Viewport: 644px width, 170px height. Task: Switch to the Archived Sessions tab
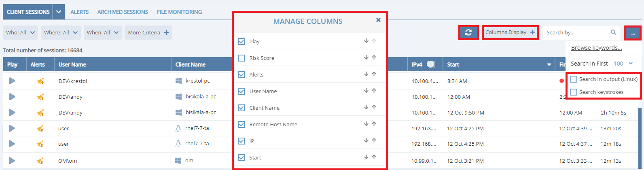[123, 12]
